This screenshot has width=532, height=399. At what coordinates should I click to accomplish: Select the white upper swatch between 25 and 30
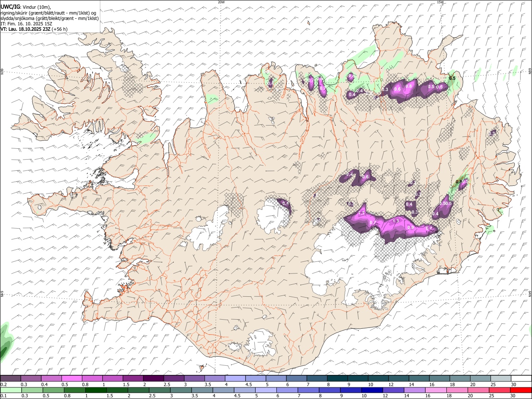coord(500,378)
